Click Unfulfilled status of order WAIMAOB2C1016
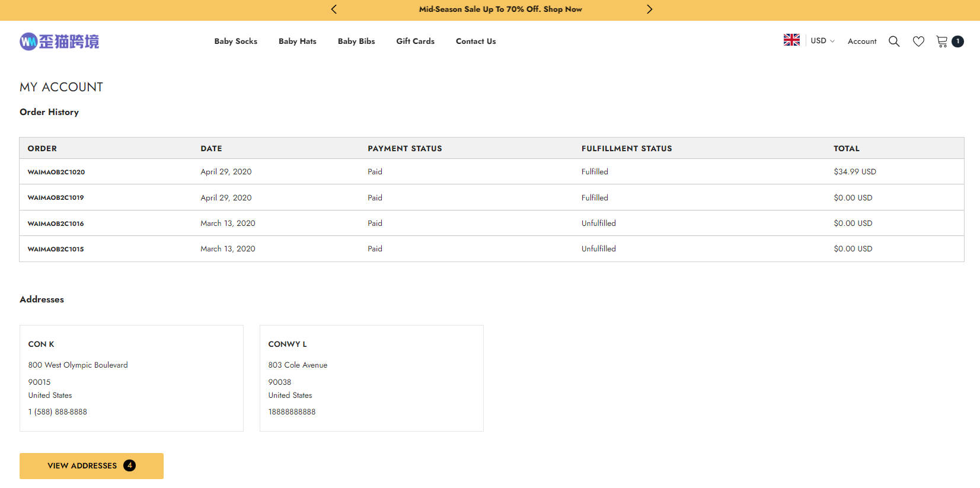The height and width of the screenshot is (488, 980). (598, 223)
